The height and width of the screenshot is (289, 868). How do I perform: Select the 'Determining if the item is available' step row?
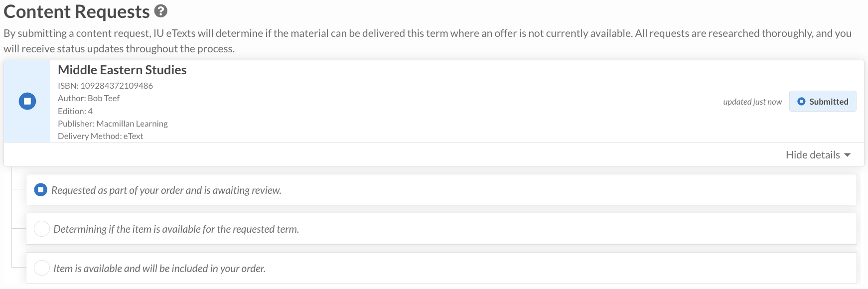tap(441, 229)
